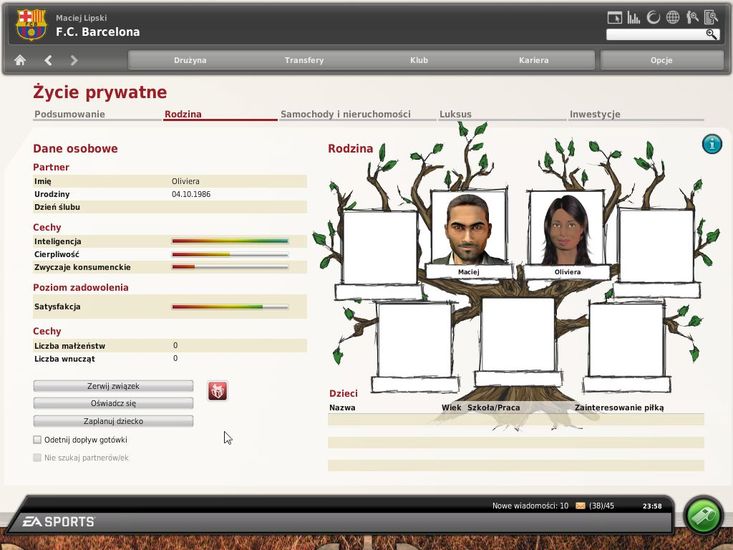
Task: Open the player search icon
Action: (691, 17)
